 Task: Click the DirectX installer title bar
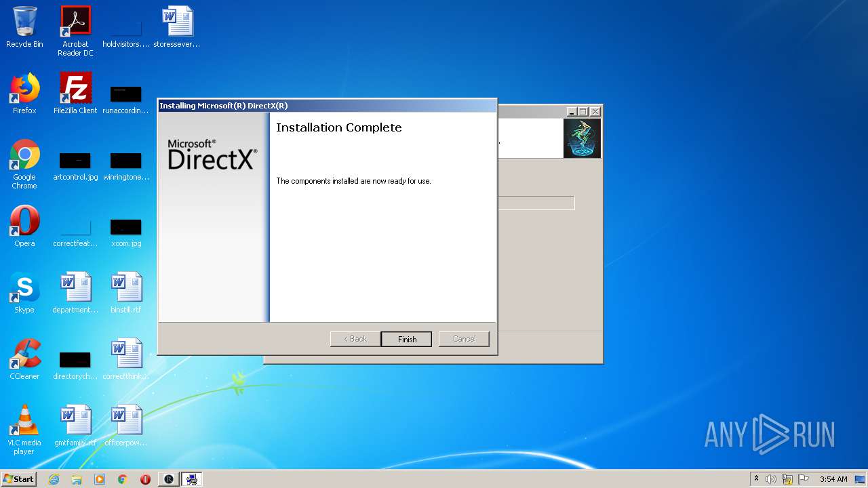point(327,106)
